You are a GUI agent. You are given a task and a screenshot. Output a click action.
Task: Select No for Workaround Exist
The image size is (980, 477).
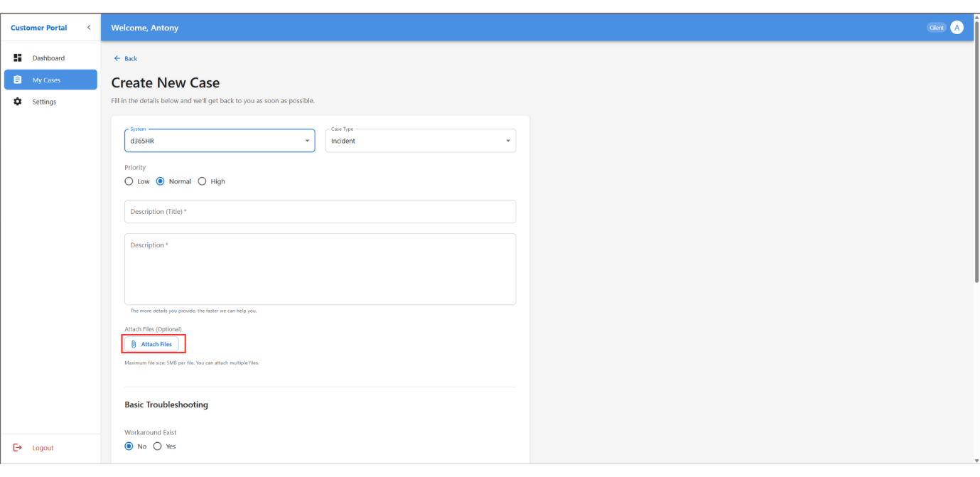pos(129,446)
